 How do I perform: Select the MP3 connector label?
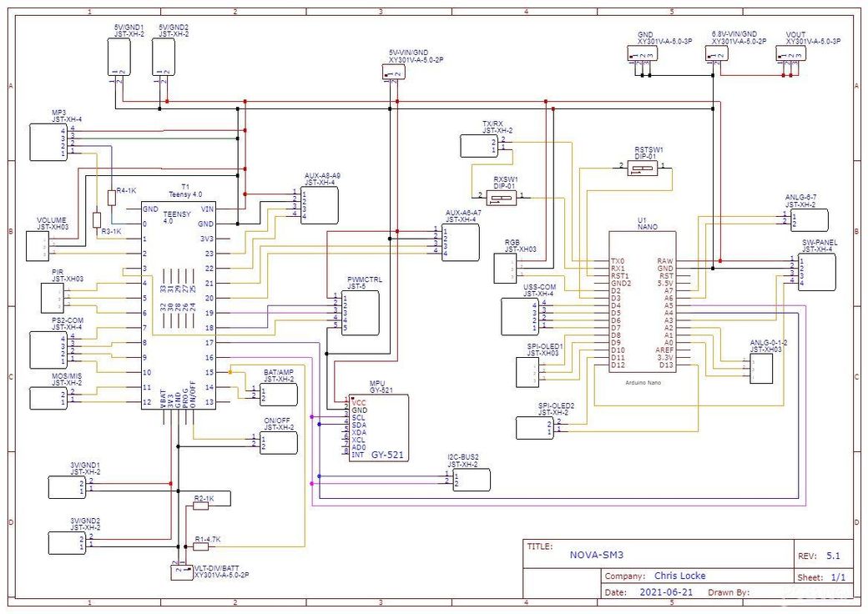(x=58, y=113)
